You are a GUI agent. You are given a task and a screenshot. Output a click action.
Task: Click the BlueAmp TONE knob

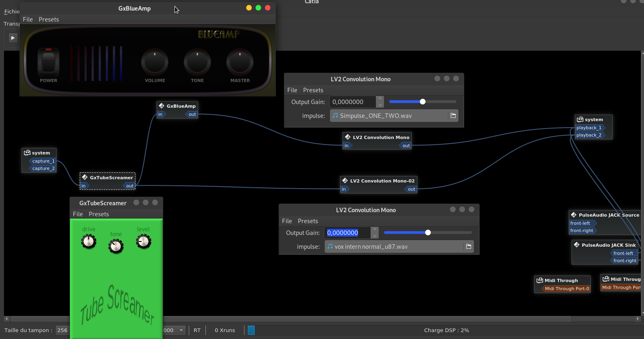[x=197, y=62]
